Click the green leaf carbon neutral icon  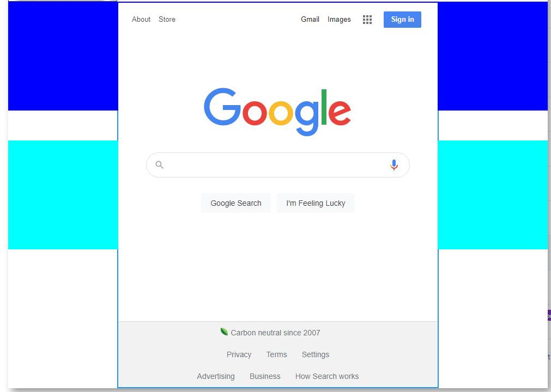(224, 331)
